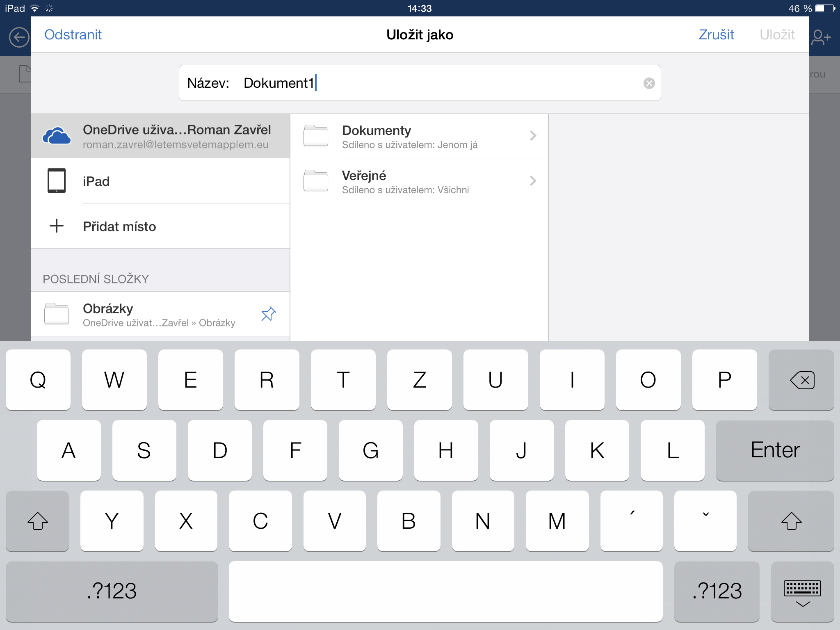Select the OneDrive cloud location
This screenshot has height=630, width=840.
click(161, 136)
